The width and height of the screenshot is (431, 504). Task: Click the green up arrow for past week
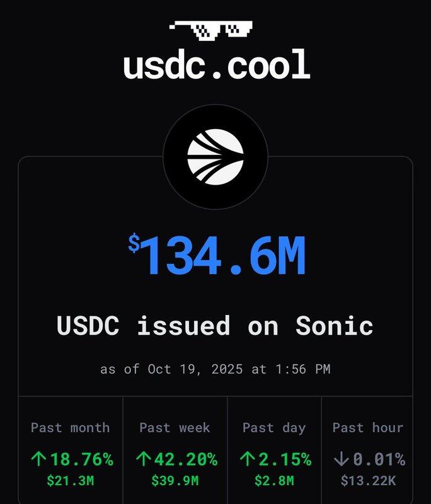pos(143,459)
